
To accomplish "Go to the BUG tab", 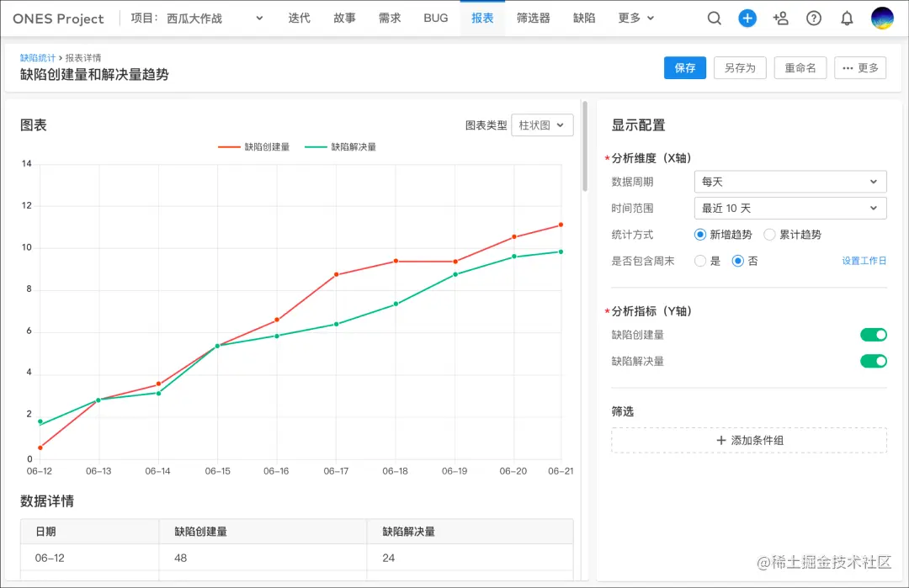I will (435, 19).
